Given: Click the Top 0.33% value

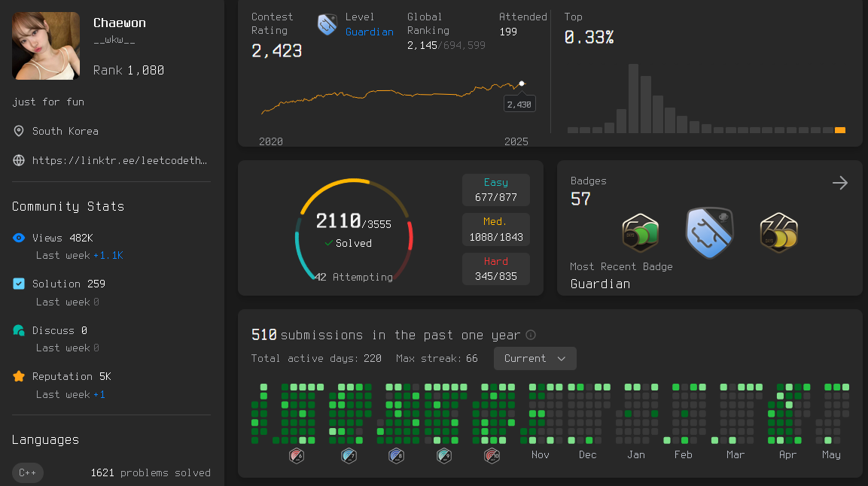Looking at the screenshot, I should click(589, 38).
